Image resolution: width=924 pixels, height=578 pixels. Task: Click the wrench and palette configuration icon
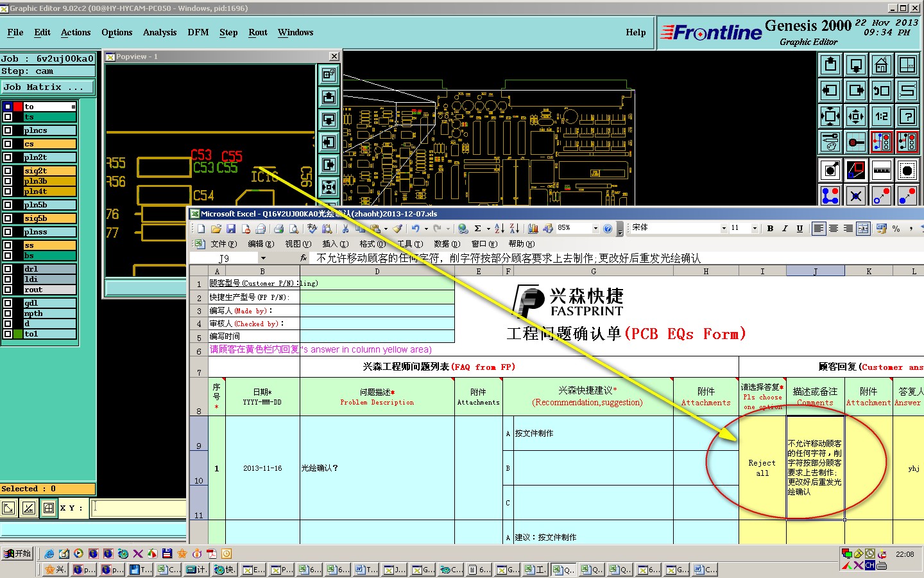(x=830, y=142)
